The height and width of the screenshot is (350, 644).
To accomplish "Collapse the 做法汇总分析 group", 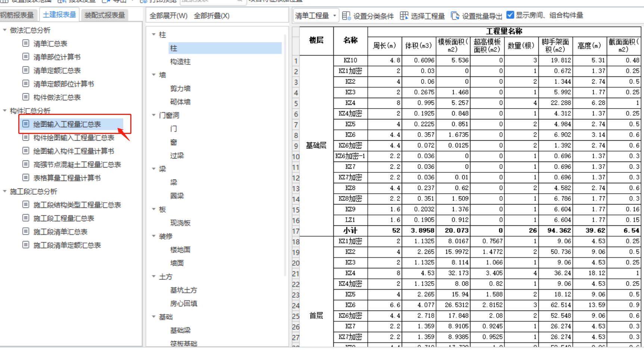I will [x=4, y=30].
